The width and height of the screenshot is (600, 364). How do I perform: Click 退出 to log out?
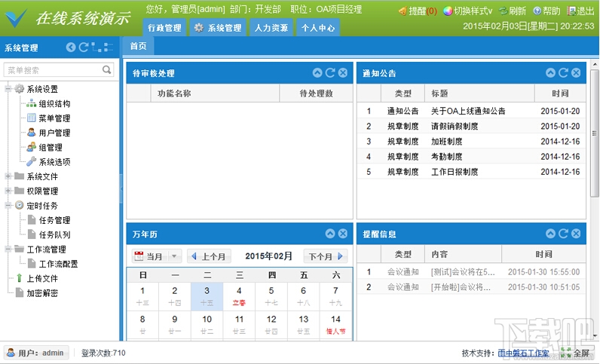(581, 11)
